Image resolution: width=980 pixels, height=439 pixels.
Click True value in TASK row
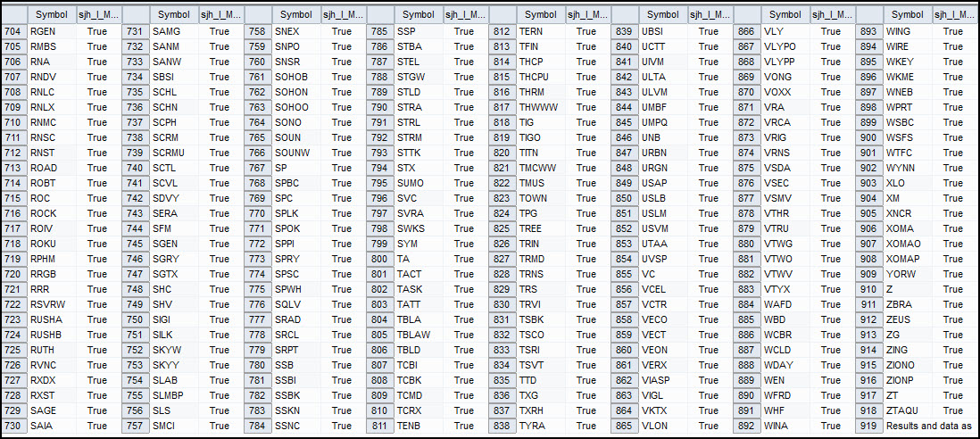(464, 289)
